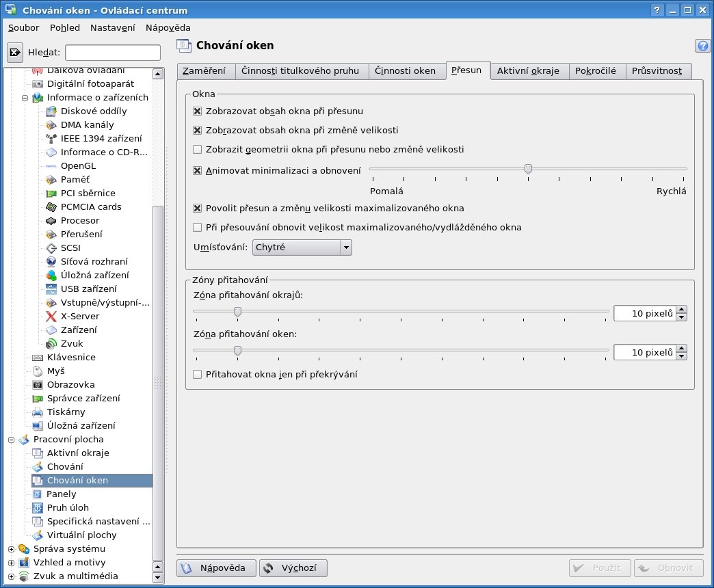The width and height of the screenshot is (714, 588).
Task: Toggle Povolit přesun a změnu velikosti maximalizovaného okna
Action: [197, 208]
